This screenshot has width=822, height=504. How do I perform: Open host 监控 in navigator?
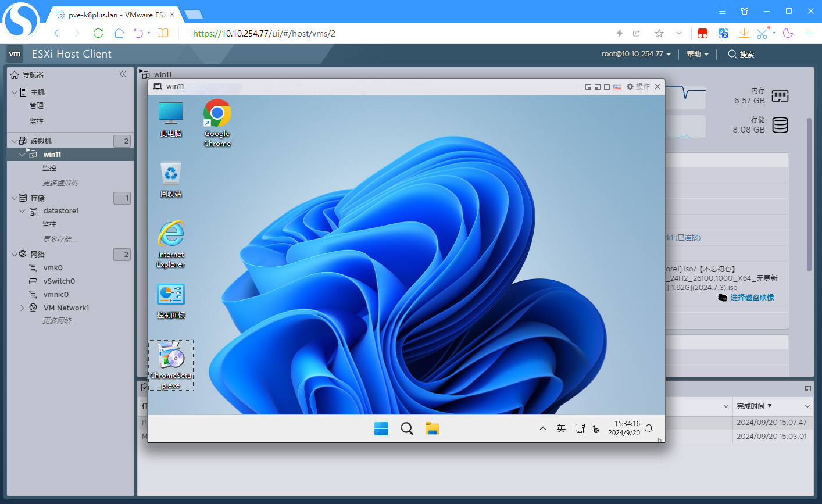[x=37, y=121]
